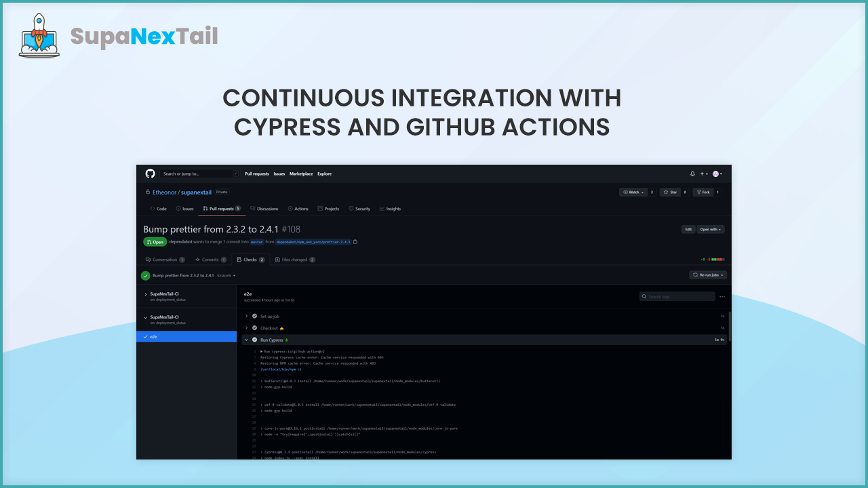Viewport: 868px width, 488px height.
Task: Open the supanextail repository link
Action: coord(197,192)
